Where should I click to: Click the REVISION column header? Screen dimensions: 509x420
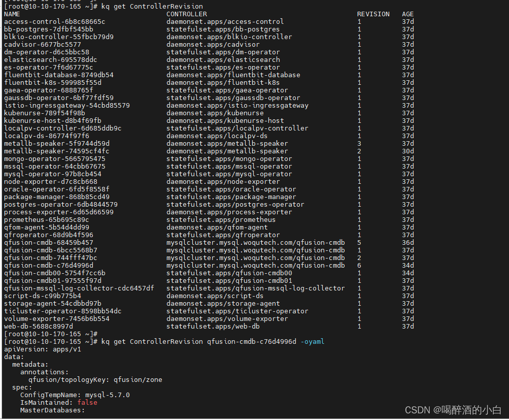[x=374, y=14]
